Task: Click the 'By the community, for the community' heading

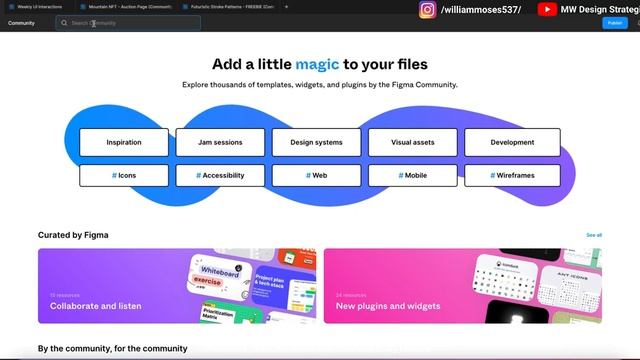Action: pos(113,349)
